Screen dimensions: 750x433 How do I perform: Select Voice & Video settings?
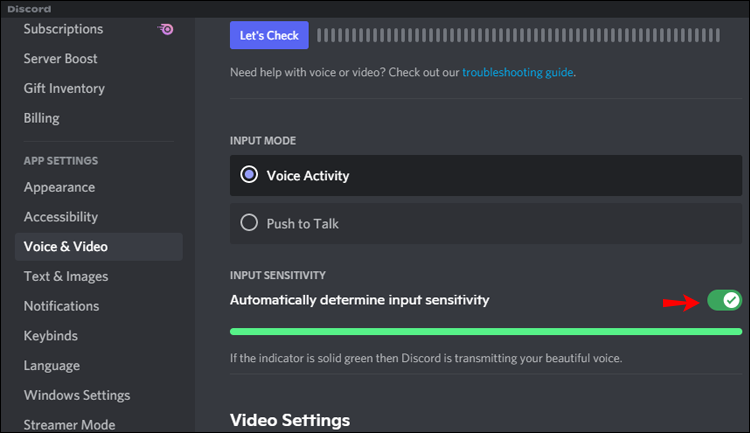click(66, 247)
